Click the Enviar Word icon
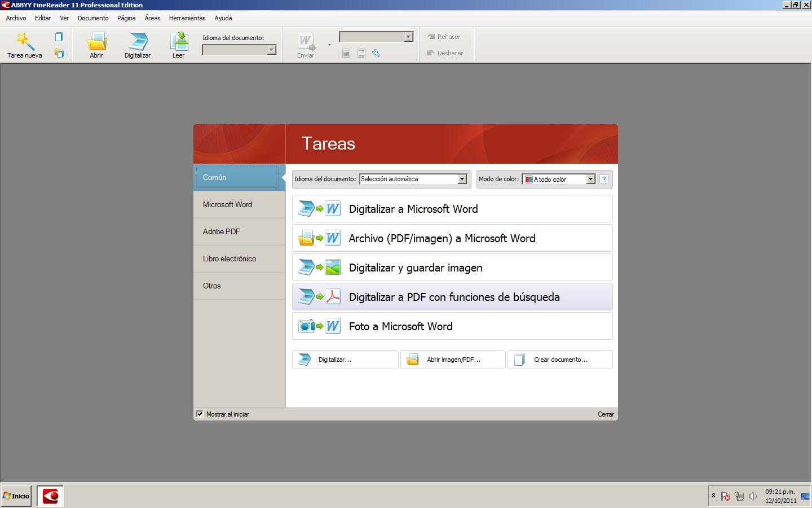The width and height of the screenshot is (812, 508). pos(306,42)
